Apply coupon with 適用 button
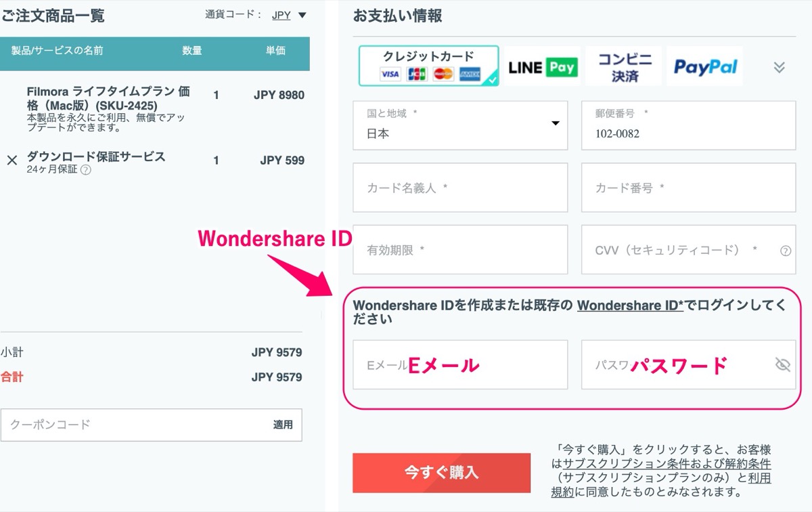This screenshot has height=512, width=812. [283, 425]
